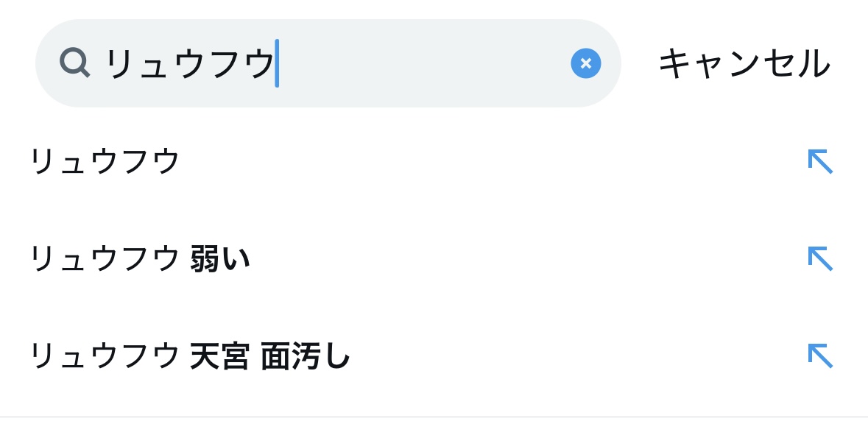Insert the 天宮 面汚し suggestion into the search box
This screenshot has height=435, width=868.
click(819, 356)
